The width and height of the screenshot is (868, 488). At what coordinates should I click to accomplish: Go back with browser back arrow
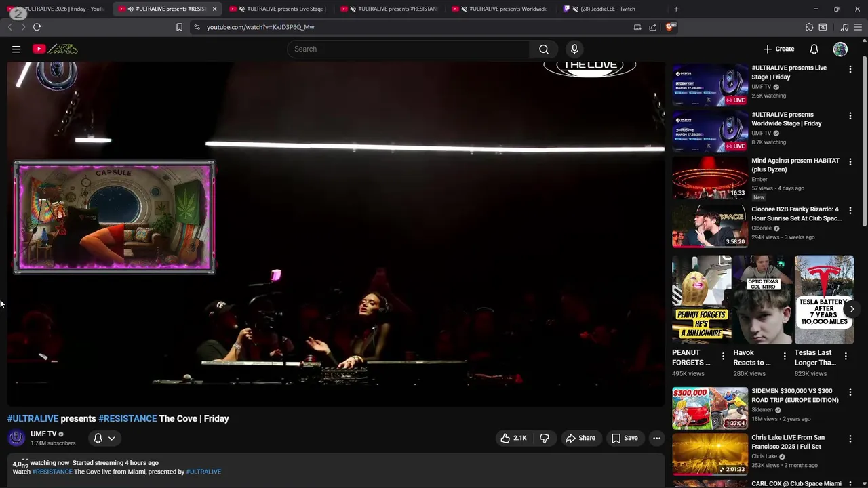[x=9, y=27]
